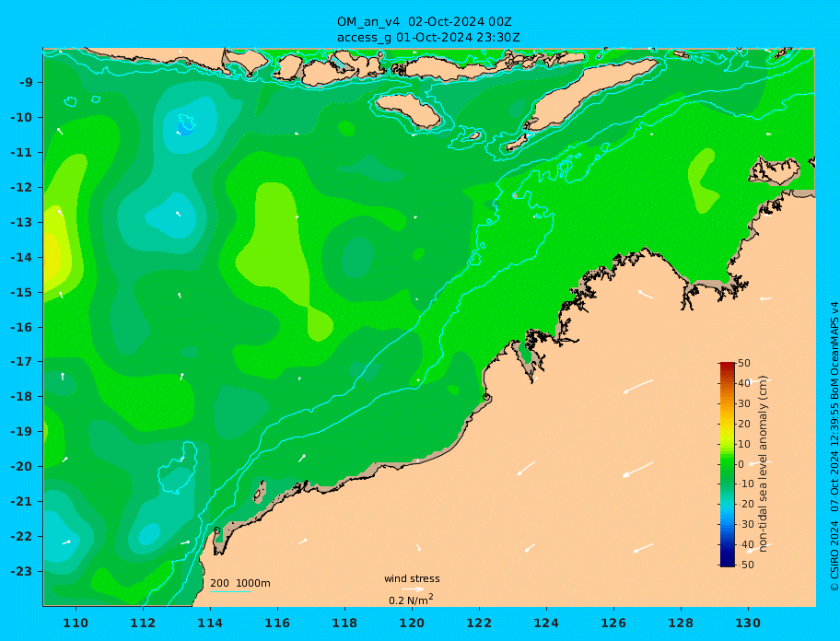
Task: Click the cyan depth contour sample line
Action: pos(230,592)
